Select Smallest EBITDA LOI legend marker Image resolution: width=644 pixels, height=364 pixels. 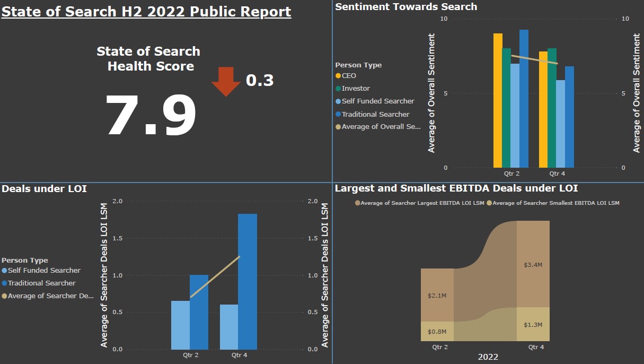(490, 203)
